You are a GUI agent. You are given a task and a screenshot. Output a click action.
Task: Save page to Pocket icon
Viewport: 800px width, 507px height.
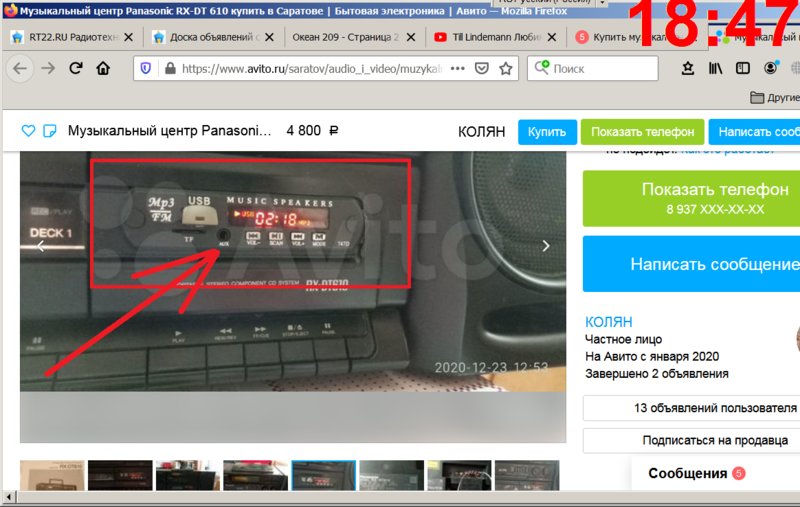(x=482, y=68)
